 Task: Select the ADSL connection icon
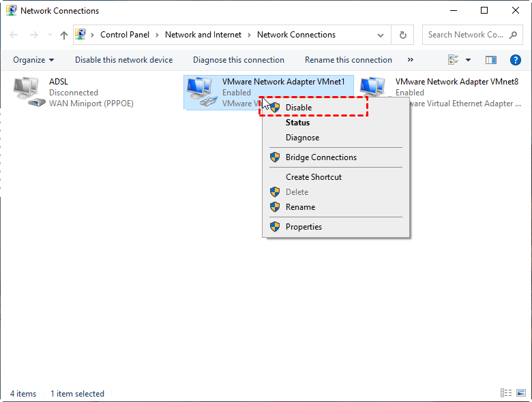(x=29, y=92)
